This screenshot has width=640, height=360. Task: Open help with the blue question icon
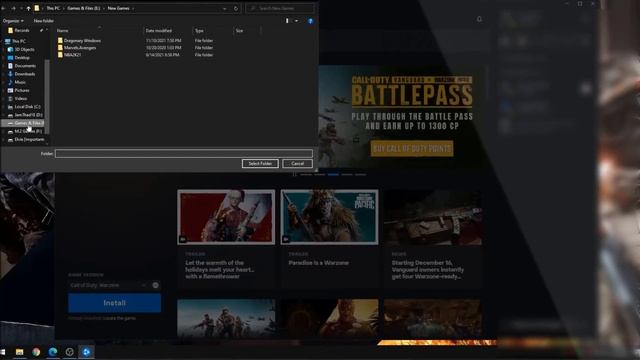click(310, 21)
